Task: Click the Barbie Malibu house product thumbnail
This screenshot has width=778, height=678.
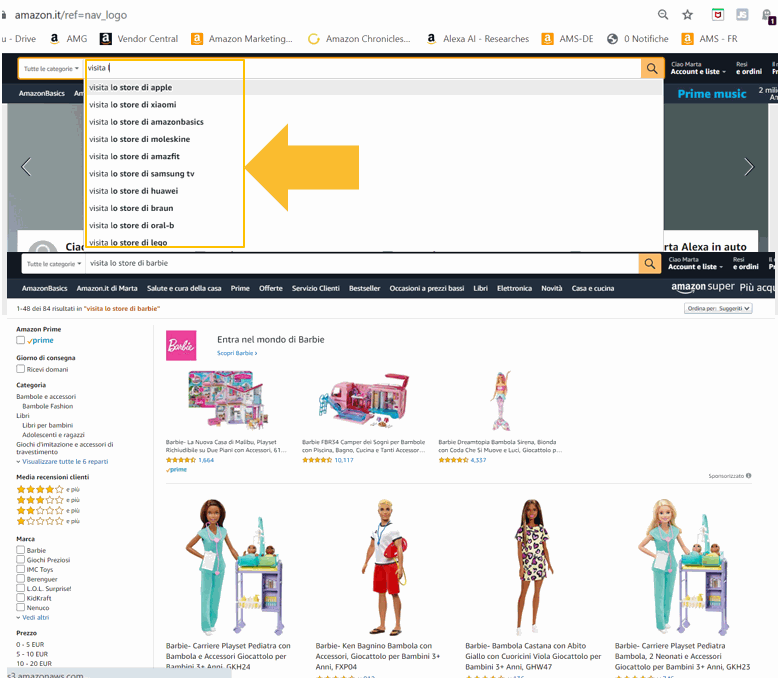Action: pos(227,400)
